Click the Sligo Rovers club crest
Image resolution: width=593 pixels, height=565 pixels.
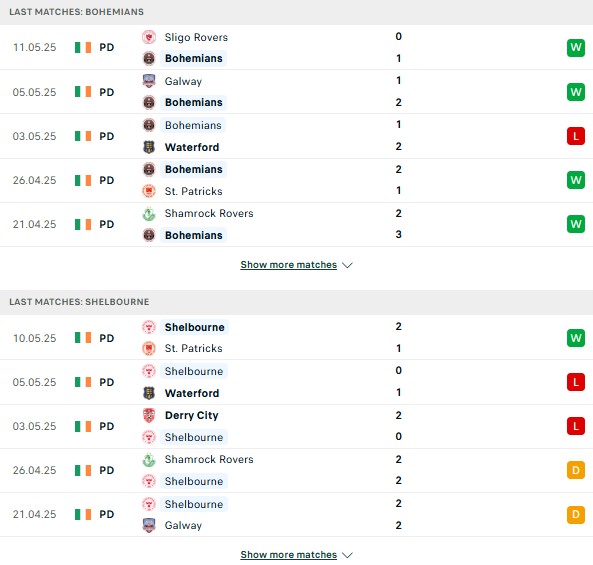click(149, 37)
